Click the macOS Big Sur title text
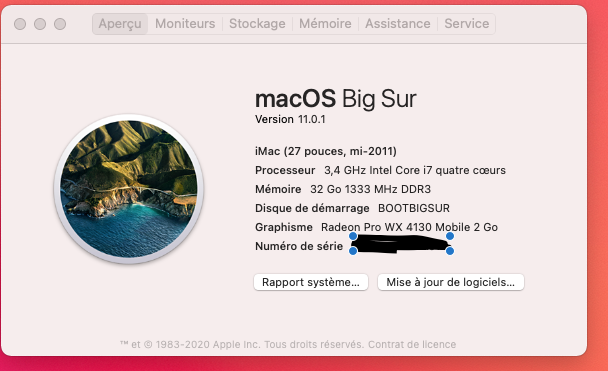This screenshot has height=371, width=608. (x=335, y=98)
